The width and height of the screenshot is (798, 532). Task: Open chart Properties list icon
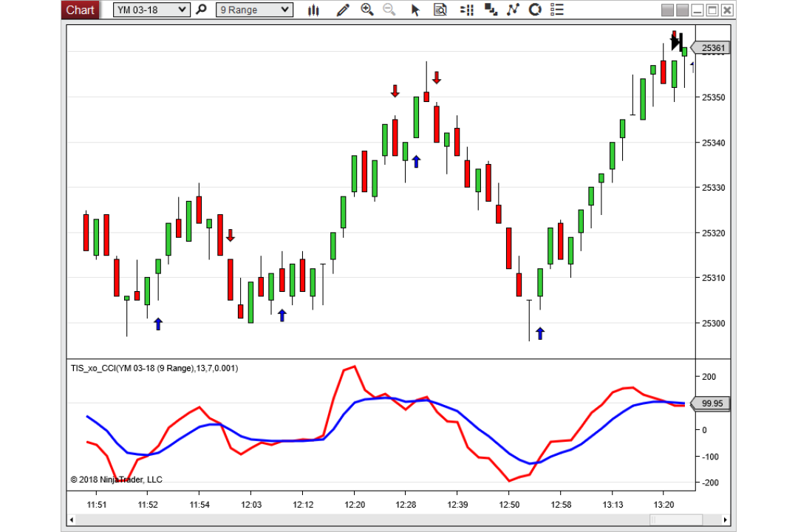557,10
